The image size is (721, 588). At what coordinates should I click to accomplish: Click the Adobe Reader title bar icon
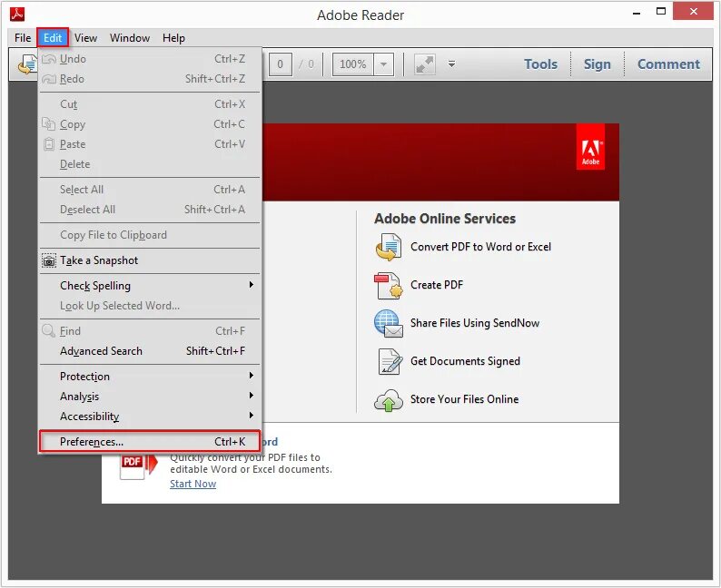pyautogui.click(x=17, y=15)
